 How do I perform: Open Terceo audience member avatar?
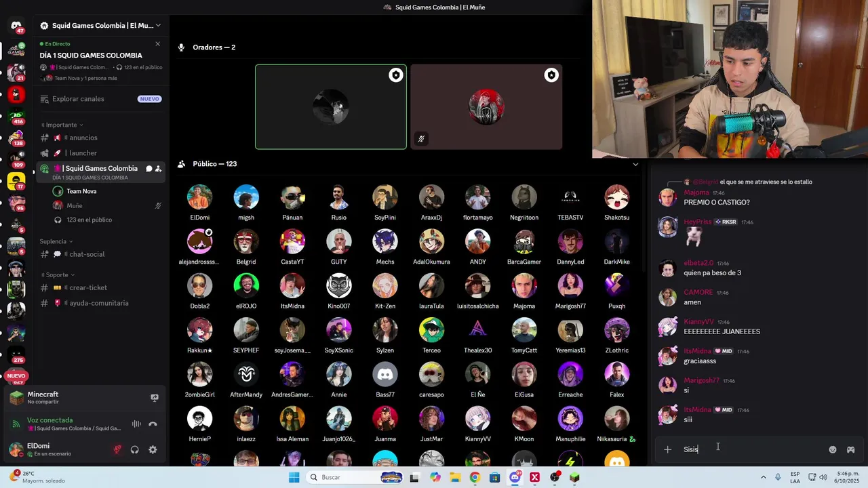tap(431, 330)
